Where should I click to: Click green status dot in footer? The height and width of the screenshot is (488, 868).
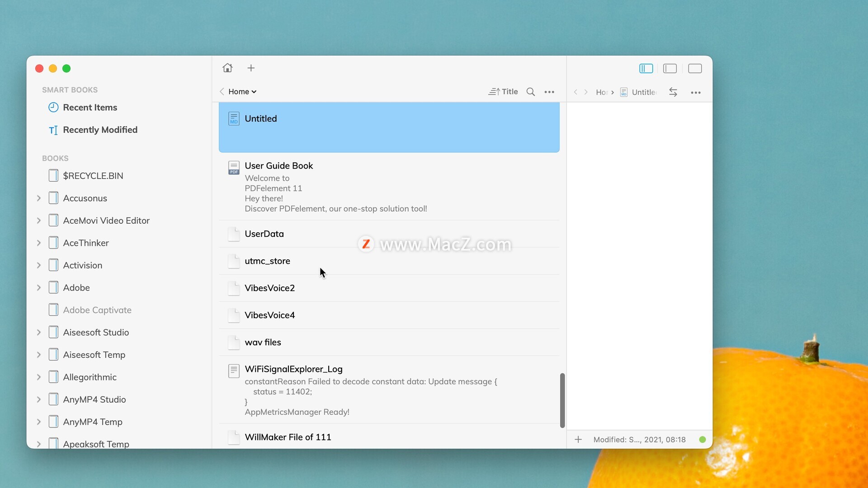(703, 440)
